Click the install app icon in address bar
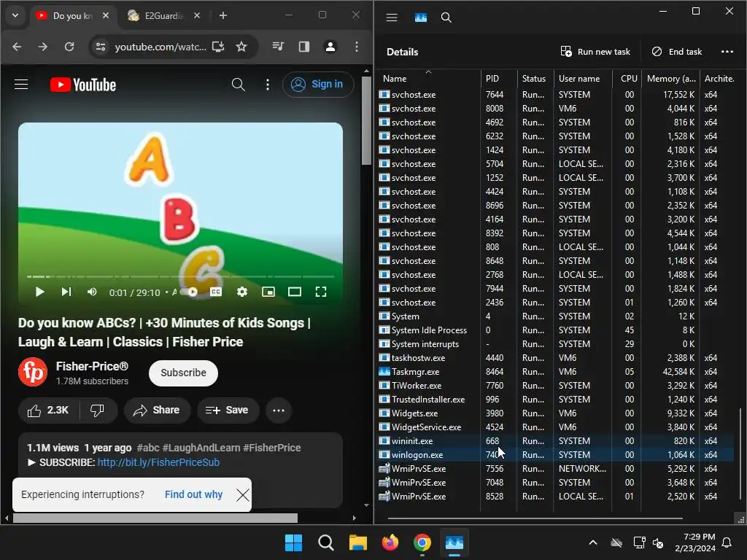 coord(218,47)
